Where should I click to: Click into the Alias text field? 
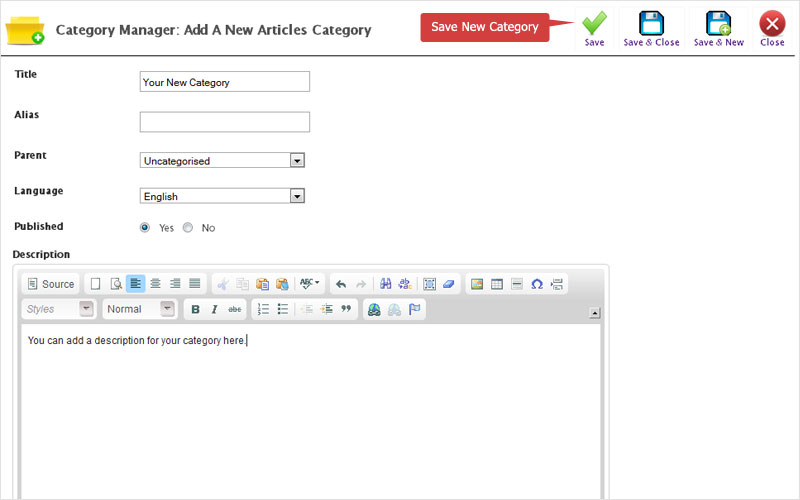(x=224, y=122)
